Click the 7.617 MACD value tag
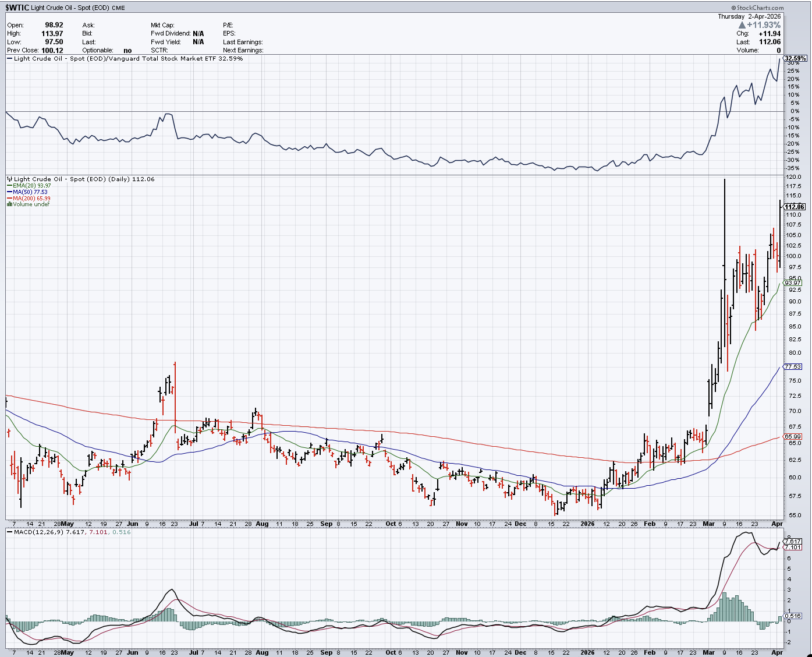The width and height of the screenshot is (812, 657). coord(793,541)
